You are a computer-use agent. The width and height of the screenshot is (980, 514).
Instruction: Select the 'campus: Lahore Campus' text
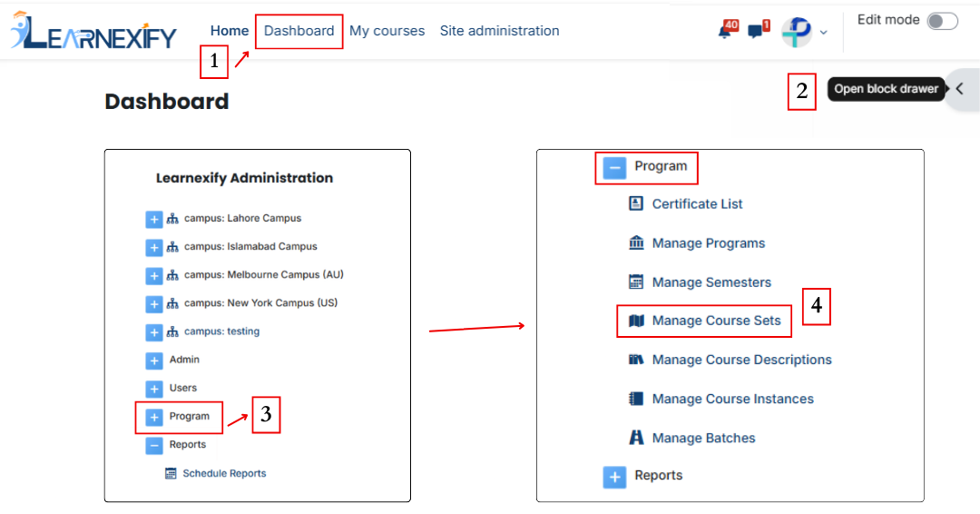point(242,218)
